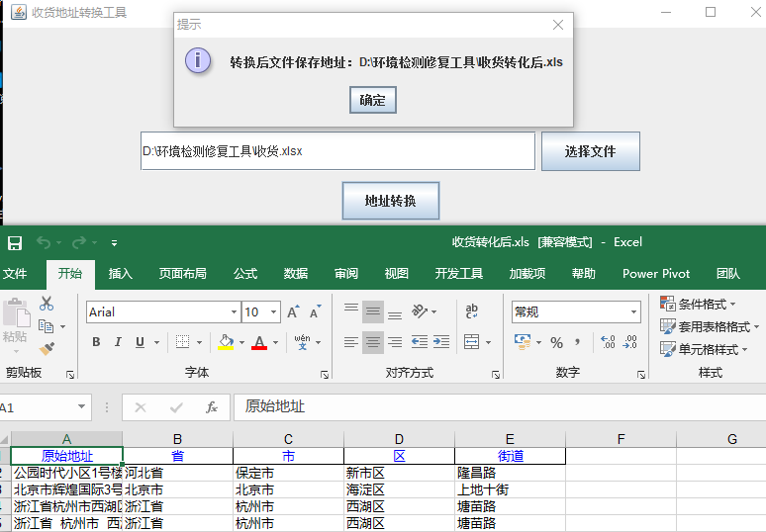Image resolution: width=766 pixels, height=532 pixels.
Task: Switch to the 页面布局 tab
Action: (x=183, y=273)
